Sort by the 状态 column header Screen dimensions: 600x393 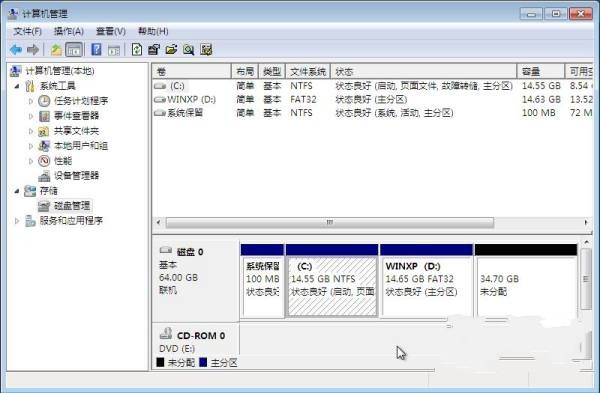(x=424, y=72)
